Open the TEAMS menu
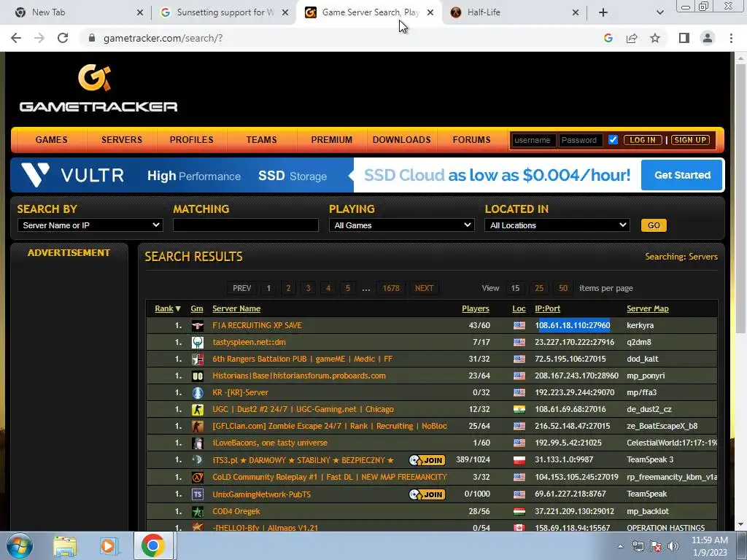 (262, 140)
